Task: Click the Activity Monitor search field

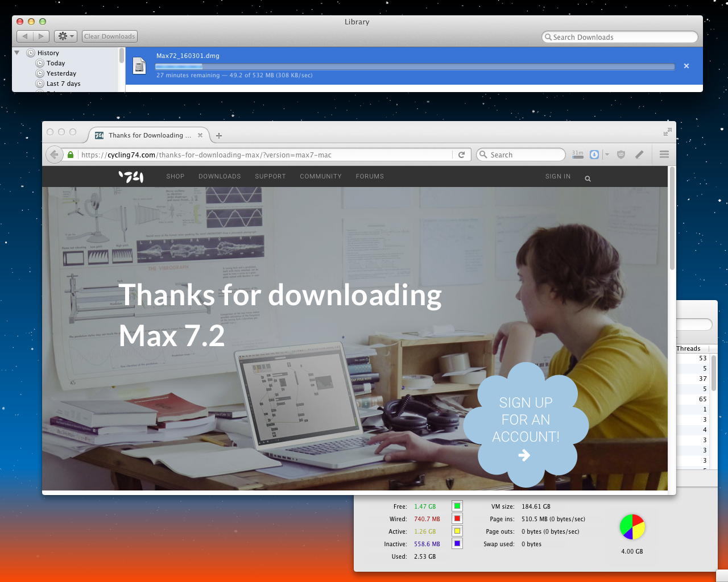Action: [x=694, y=325]
